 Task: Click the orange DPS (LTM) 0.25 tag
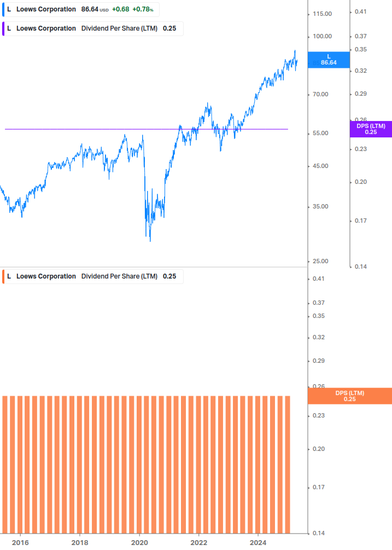[349, 396]
